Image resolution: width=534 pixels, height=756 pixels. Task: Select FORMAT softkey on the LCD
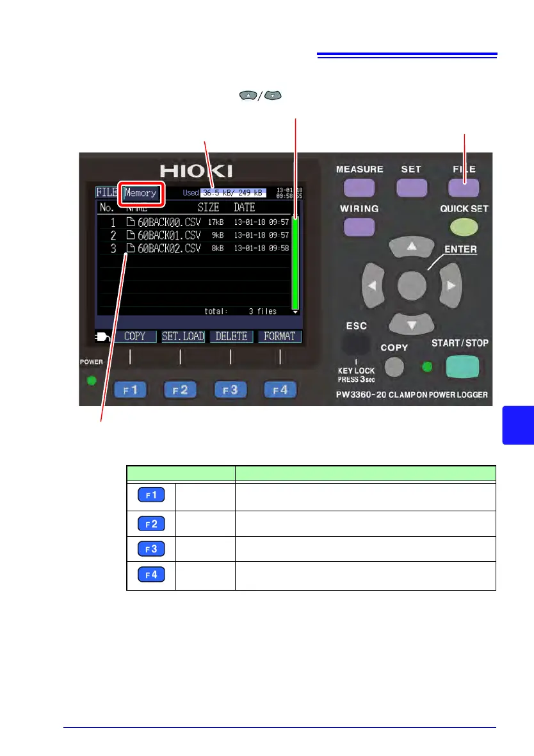[280, 336]
